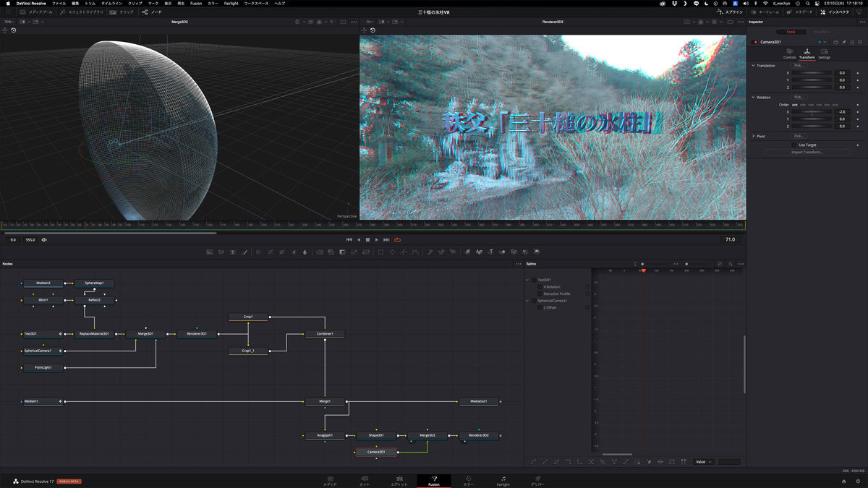The width and height of the screenshot is (868, 488).
Task: Open the カラー page icon
Action: pos(469,481)
